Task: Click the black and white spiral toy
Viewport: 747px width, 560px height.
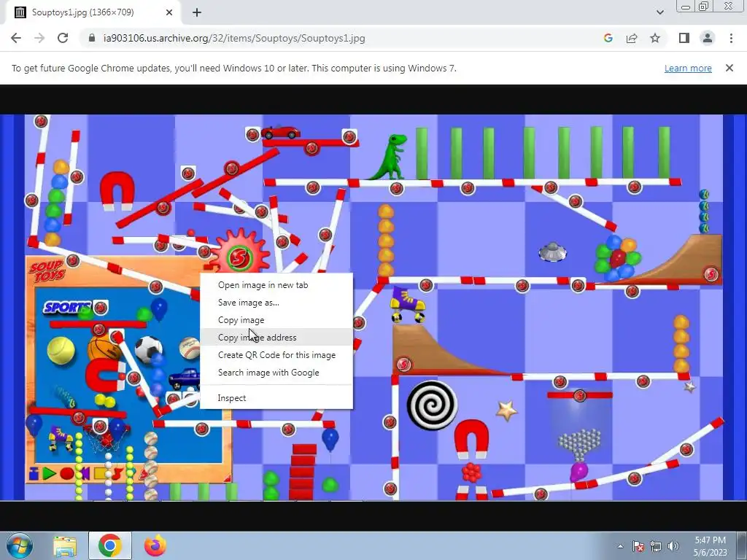Action: 432,405
